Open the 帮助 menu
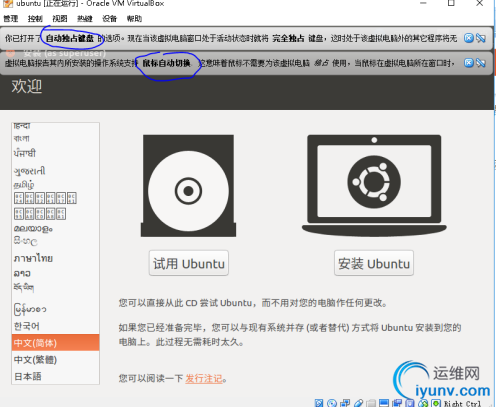The image size is (496, 407). click(134, 19)
